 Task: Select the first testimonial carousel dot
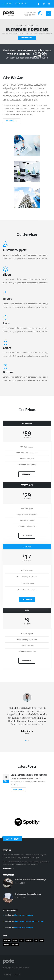(26, 740)
